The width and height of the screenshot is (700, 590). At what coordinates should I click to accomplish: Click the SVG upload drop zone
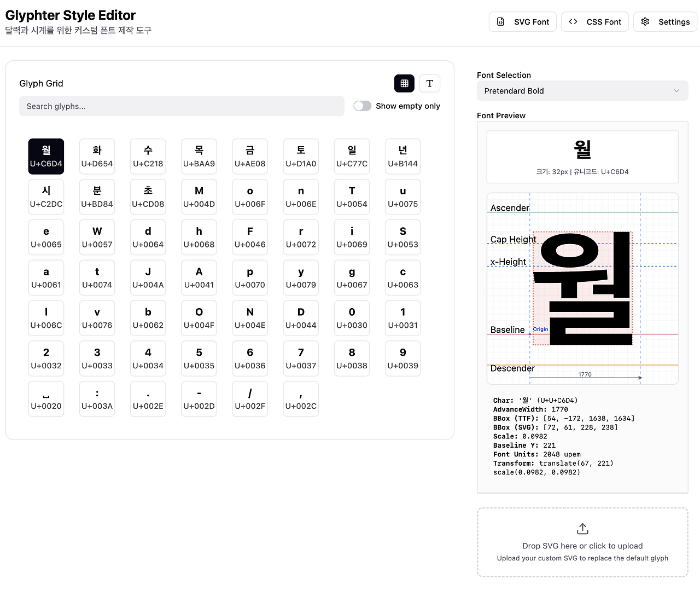coord(582,542)
